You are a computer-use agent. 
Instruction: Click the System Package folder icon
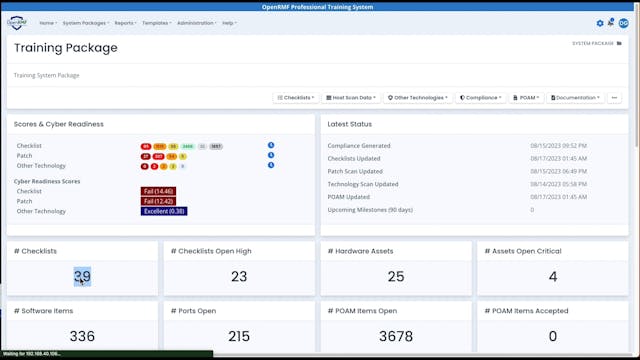coord(619,43)
